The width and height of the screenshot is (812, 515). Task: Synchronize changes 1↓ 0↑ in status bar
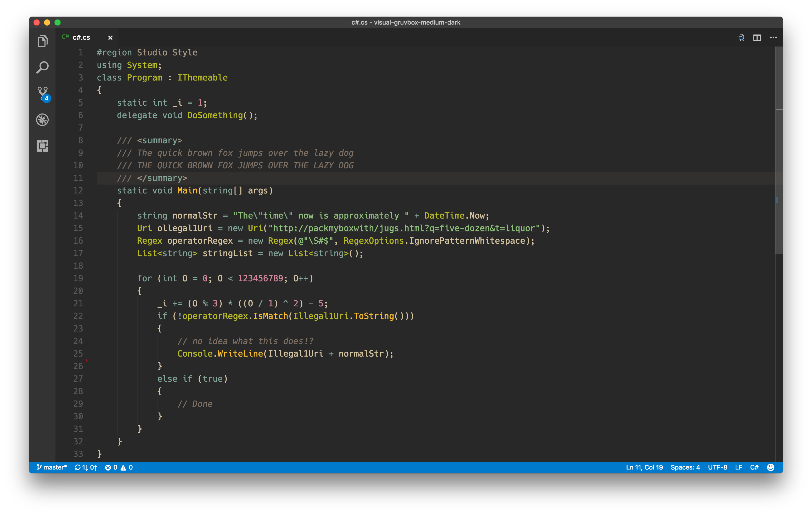click(86, 467)
